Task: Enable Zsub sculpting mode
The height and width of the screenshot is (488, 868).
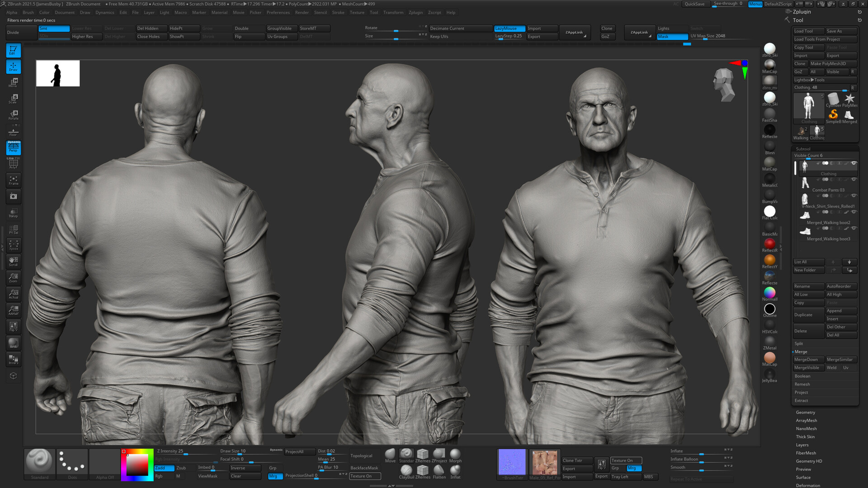Action: tap(182, 468)
